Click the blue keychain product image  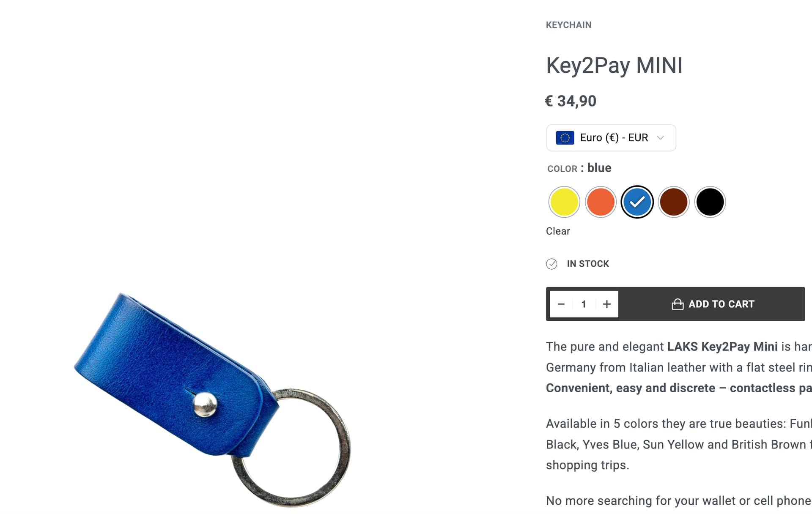[212, 399]
